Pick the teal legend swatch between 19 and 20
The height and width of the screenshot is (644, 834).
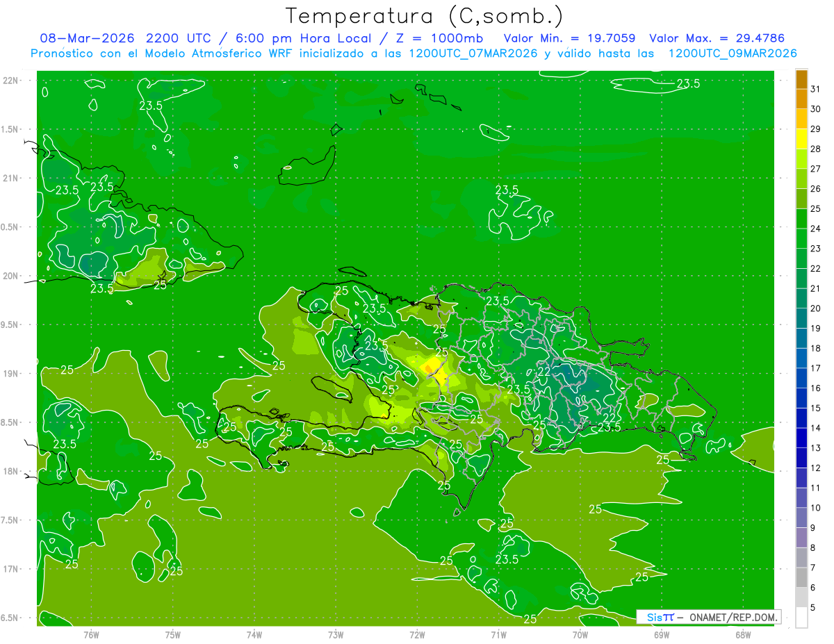pos(801,318)
